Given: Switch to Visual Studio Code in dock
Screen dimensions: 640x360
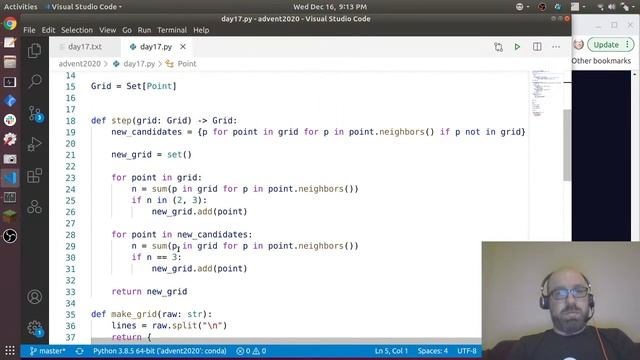Looking at the screenshot, I should click(x=10, y=178).
